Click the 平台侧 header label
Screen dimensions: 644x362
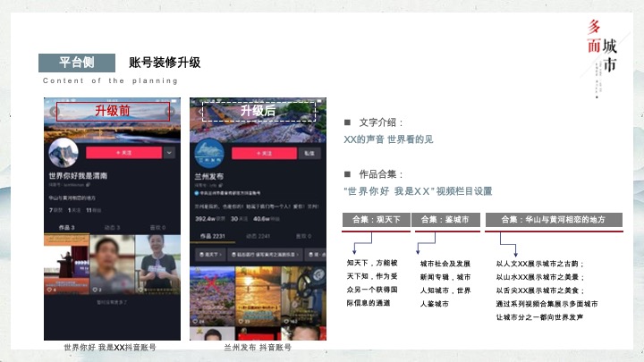(x=77, y=63)
